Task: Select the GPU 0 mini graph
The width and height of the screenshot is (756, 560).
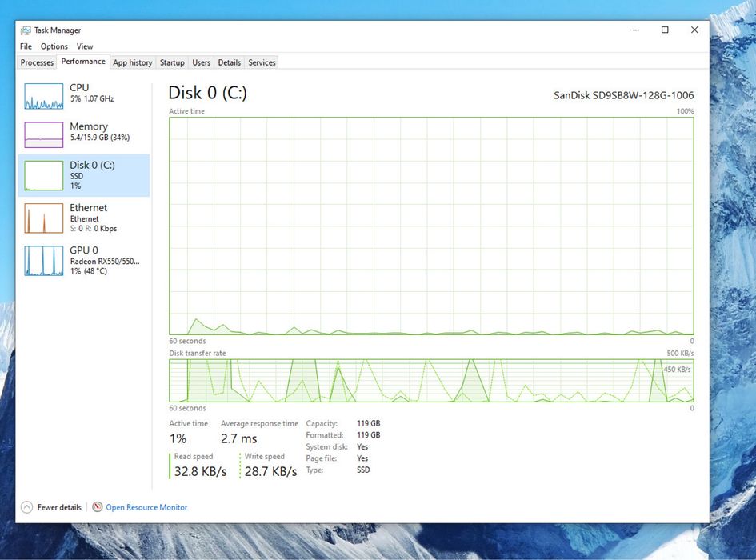Action: click(x=44, y=261)
